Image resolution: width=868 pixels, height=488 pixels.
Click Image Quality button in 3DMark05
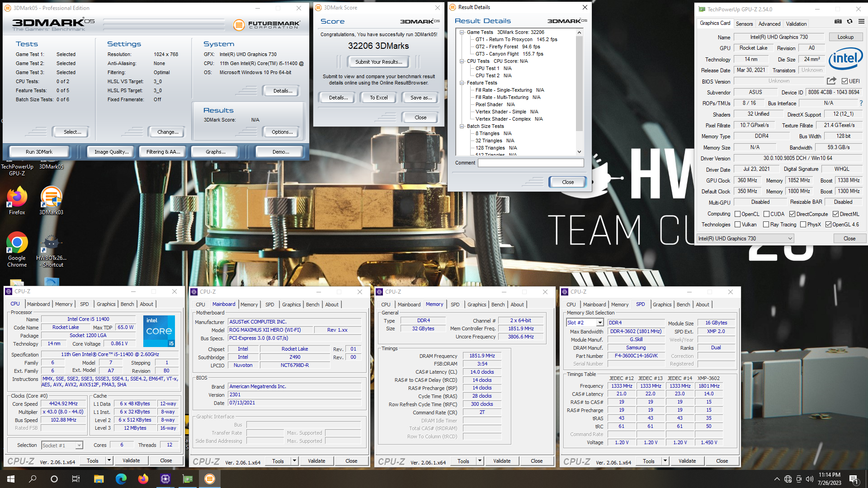coord(111,152)
